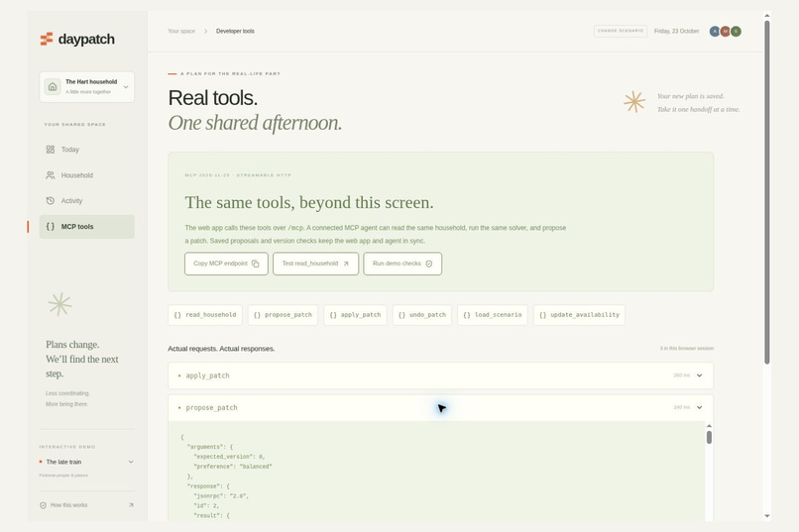Click "Actual requests. Actual responses." heading
The width and height of the screenshot is (799, 532).
click(x=221, y=349)
